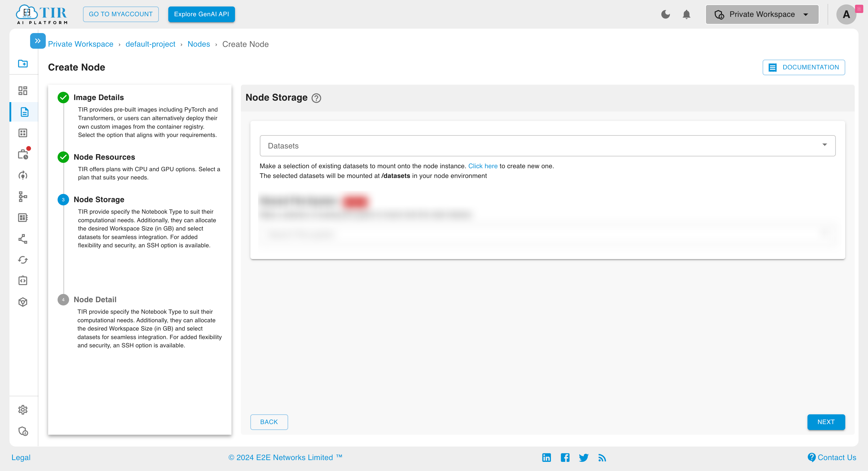Viewport: 868px width, 471px height.
Task: Click the TIR AI Platform logo
Action: [x=42, y=14]
